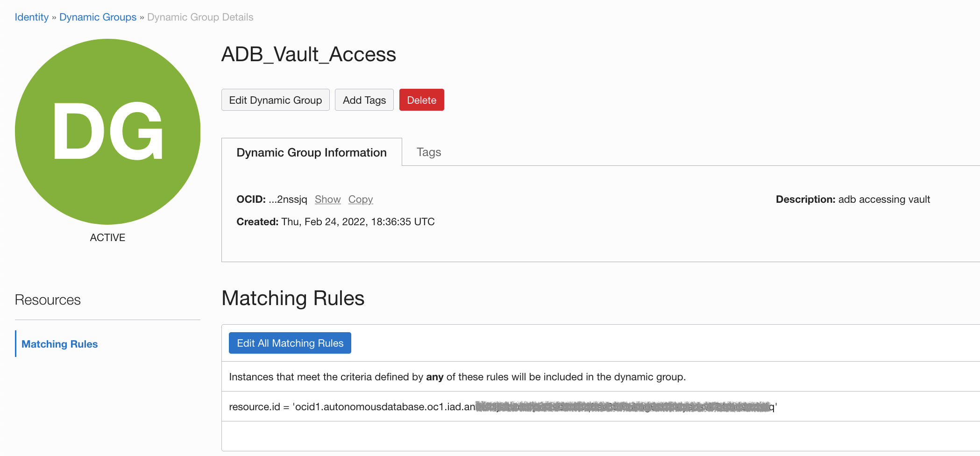This screenshot has width=980, height=456.
Task: Navigate to Dynamic Groups via breadcrumb
Action: pyautogui.click(x=98, y=17)
